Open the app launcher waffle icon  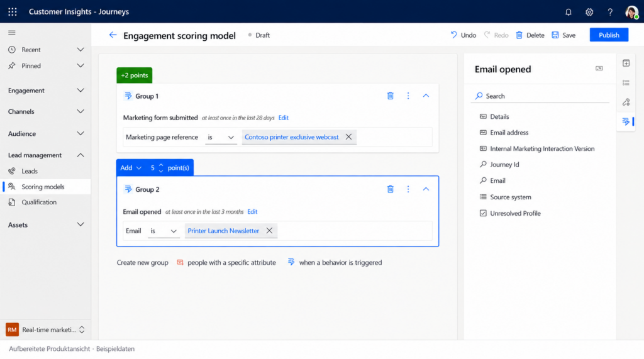pyautogui.click(x=13, y=11)
